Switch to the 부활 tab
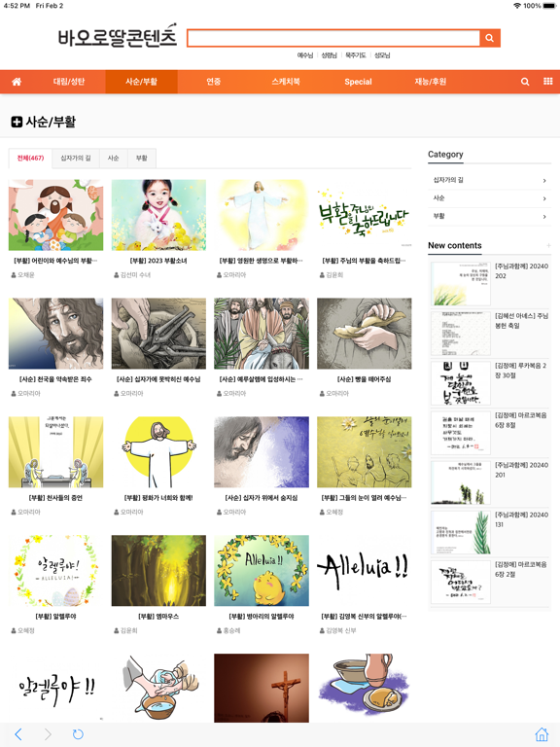560x747 pixels. (x=141, y=159)
